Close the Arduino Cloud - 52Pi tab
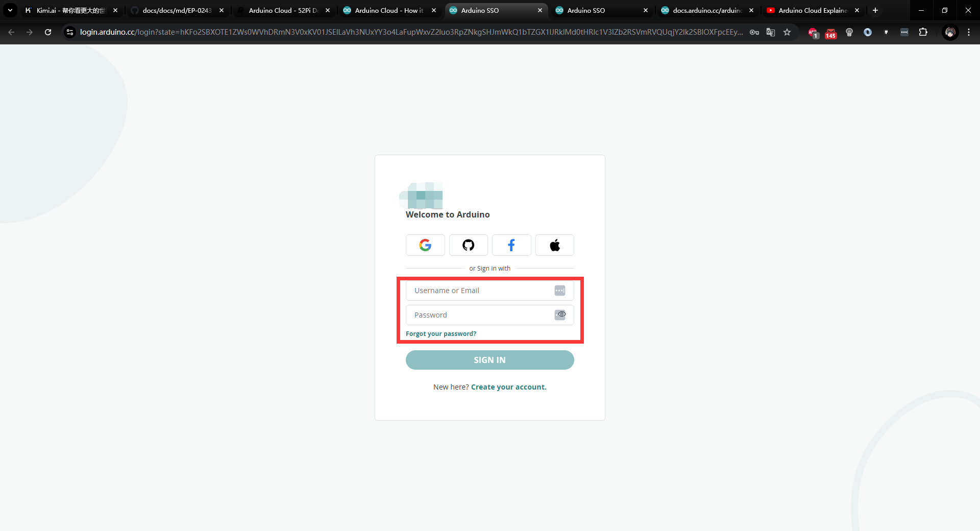 click(x=328, y=10)
